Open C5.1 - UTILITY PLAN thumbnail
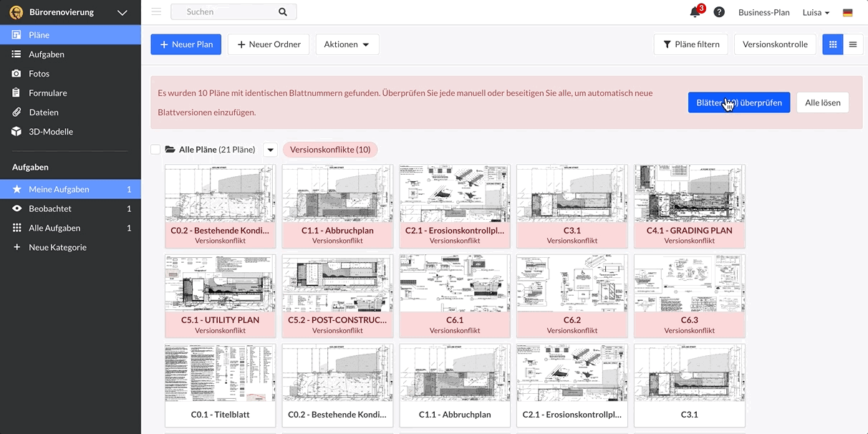 coord(221,296)
